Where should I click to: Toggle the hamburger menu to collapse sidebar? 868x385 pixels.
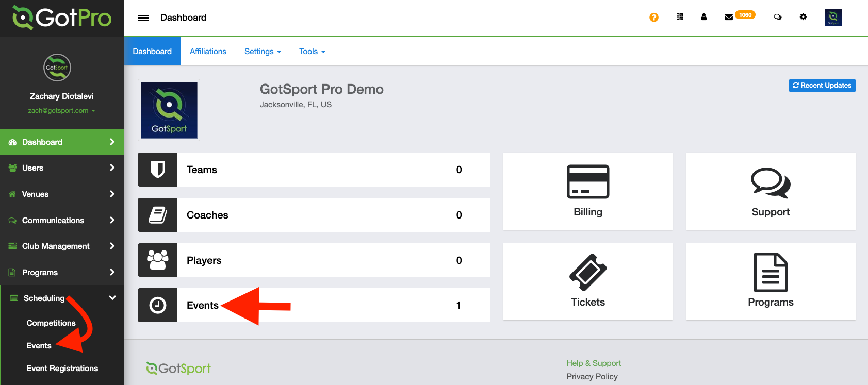coord(143,18)
